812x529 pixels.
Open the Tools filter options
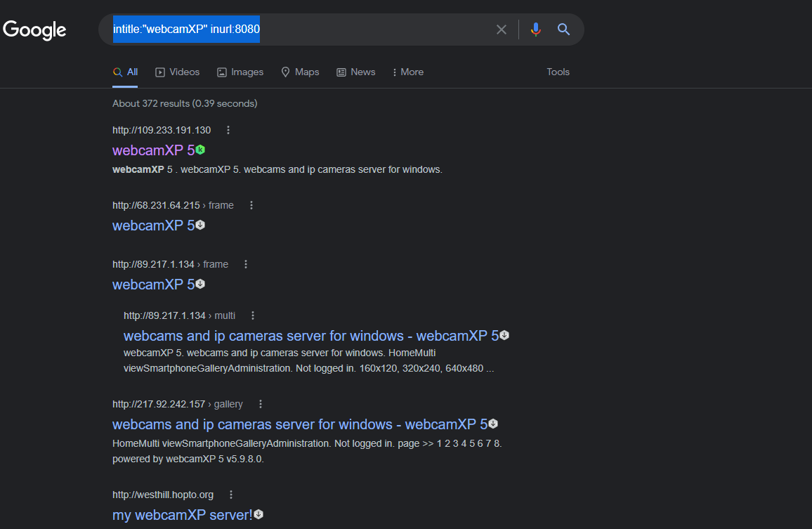(558, 72)
